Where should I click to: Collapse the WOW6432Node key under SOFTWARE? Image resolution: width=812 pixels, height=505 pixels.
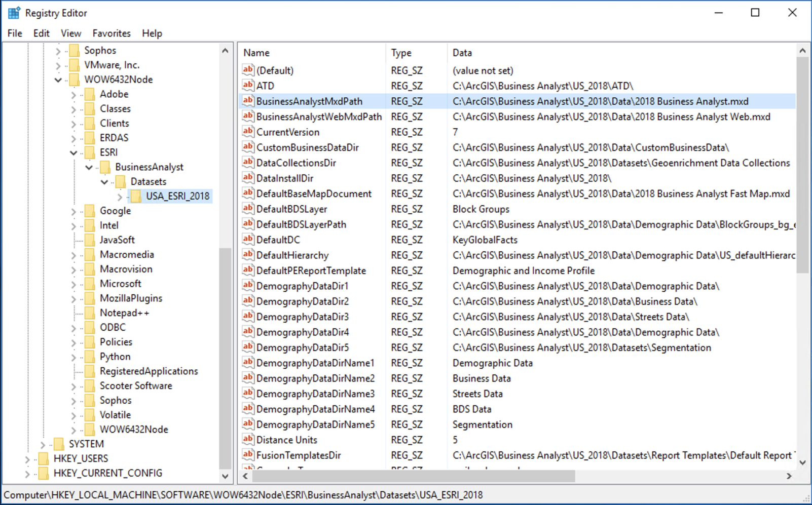point(58,80)
